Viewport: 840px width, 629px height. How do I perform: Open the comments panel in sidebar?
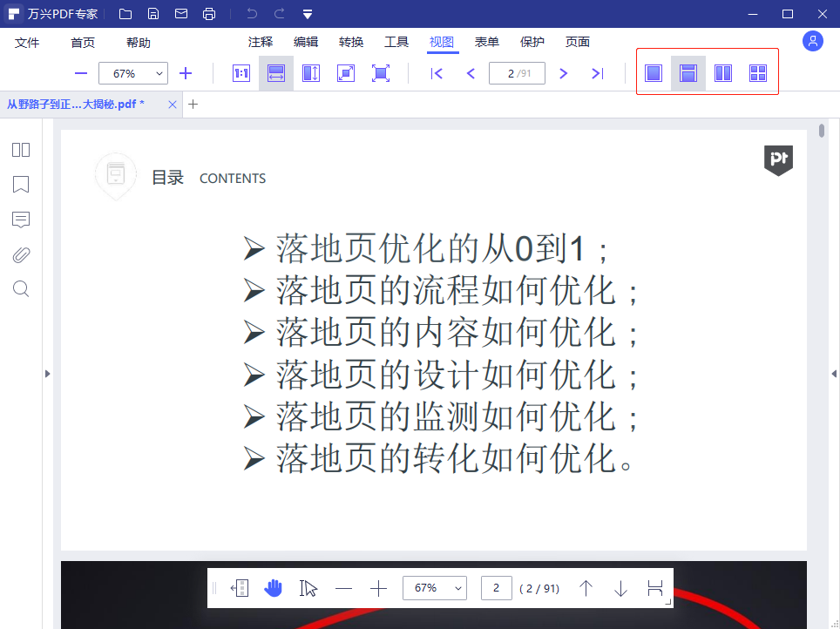(21, 220)
